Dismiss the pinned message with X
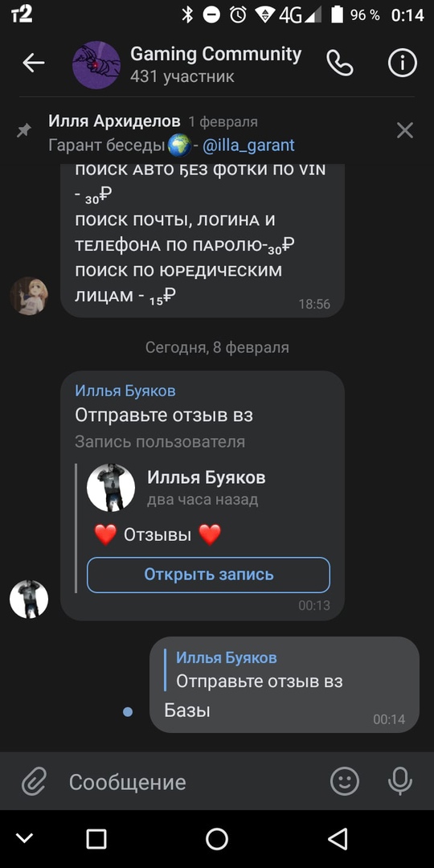The width and height of the screenshot is (434, 868). 405,131
